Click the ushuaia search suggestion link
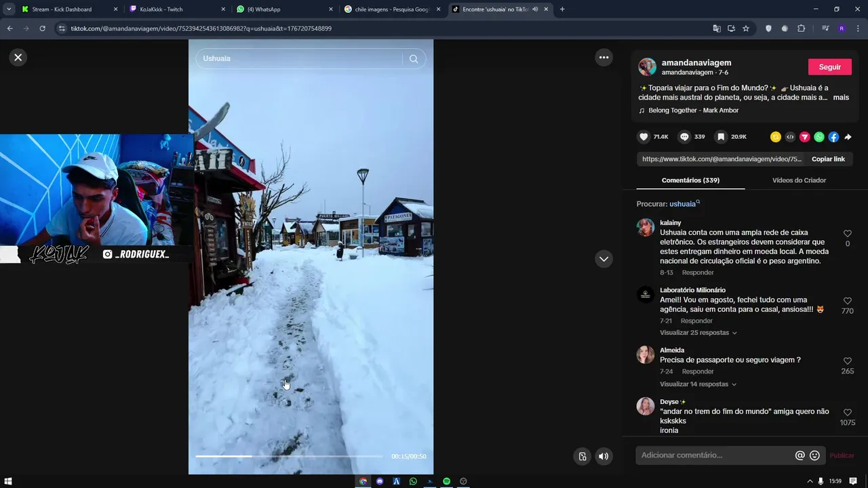The height and width of the screenshot is (488, 868). (x=684, y=204)
